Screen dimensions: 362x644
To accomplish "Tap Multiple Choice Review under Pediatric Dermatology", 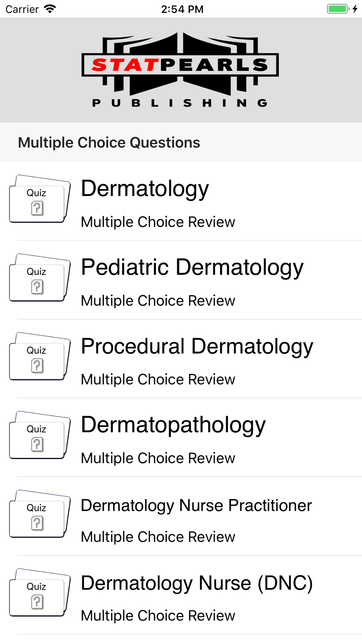I will coord(158,301).
